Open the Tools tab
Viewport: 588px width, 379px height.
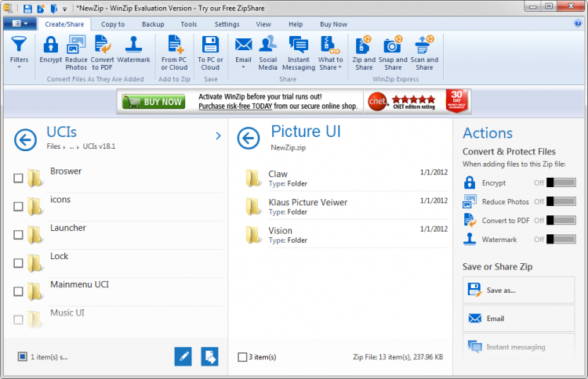click(x=189, y=24)
